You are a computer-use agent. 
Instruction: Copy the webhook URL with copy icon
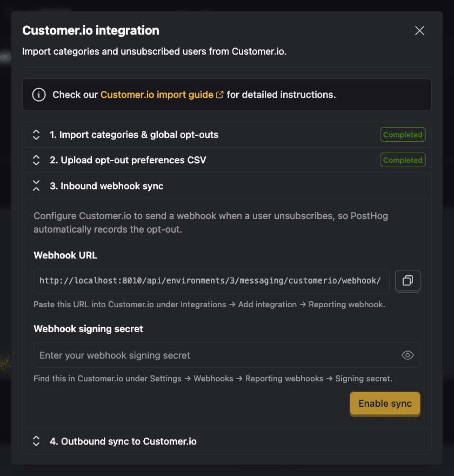click(x=408, y=281)
